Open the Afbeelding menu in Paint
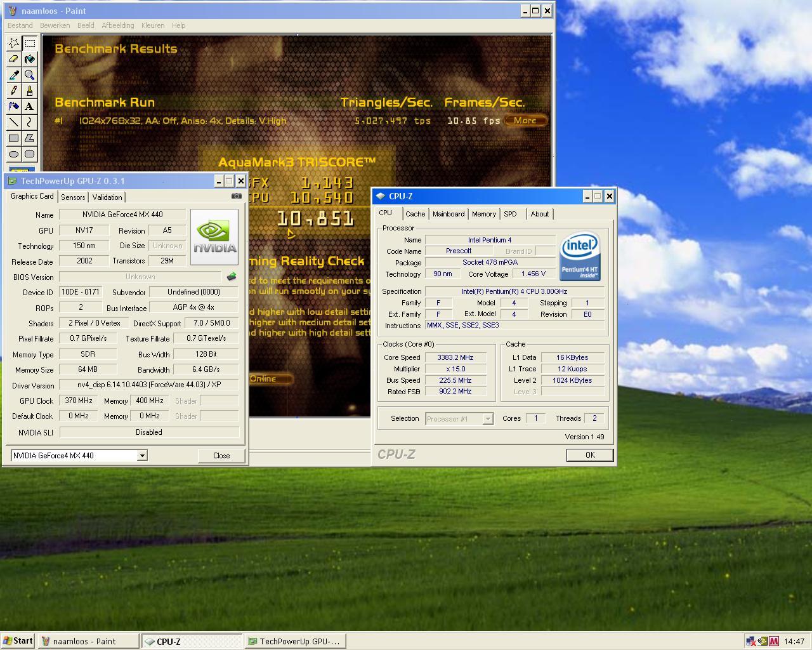Screen dimensions: 812x650 118,25
